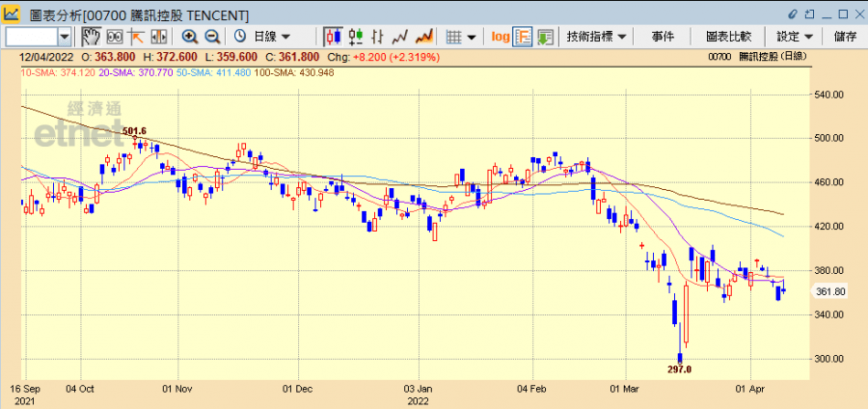This screenshot has width=868, height=409.
Task: Click the 儲存 save button
Action: pyautogui.click(x=845, y=37)
